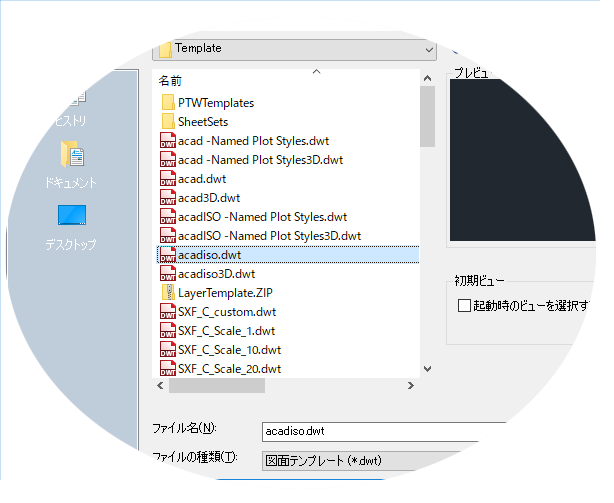Enable the 起動時のビューを選択 checkbox

pyautogui.click(x=464, y=305)
